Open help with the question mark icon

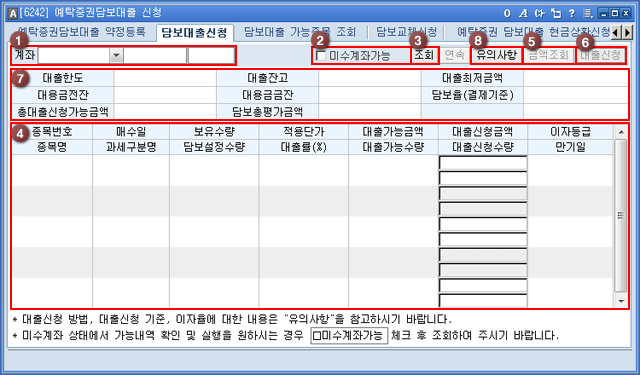(x=572, y=13)
